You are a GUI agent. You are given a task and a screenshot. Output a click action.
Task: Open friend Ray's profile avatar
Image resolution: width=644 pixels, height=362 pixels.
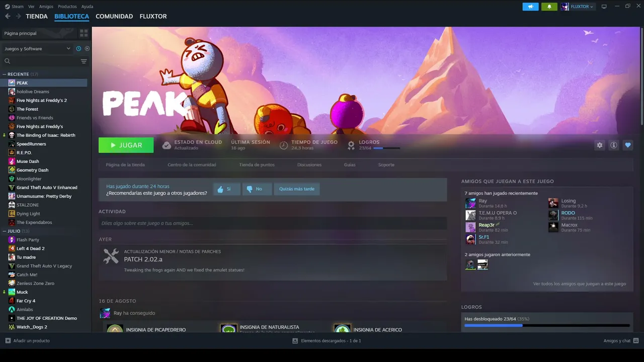point(470,203)
